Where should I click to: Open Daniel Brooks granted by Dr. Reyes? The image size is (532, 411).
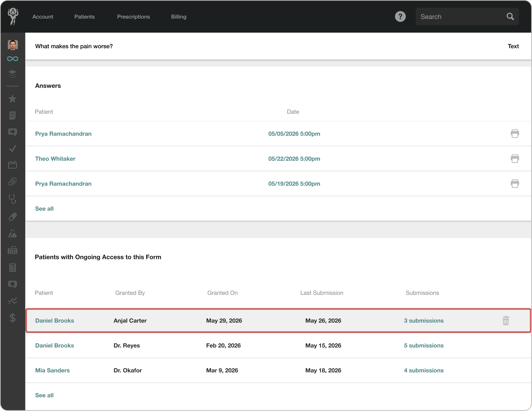tap(55, 345)
